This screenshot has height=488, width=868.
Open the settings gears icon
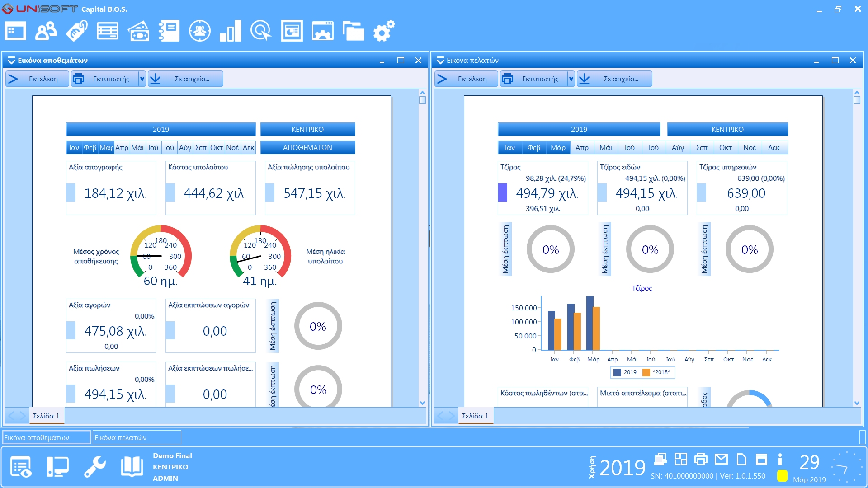pos(384,32)
